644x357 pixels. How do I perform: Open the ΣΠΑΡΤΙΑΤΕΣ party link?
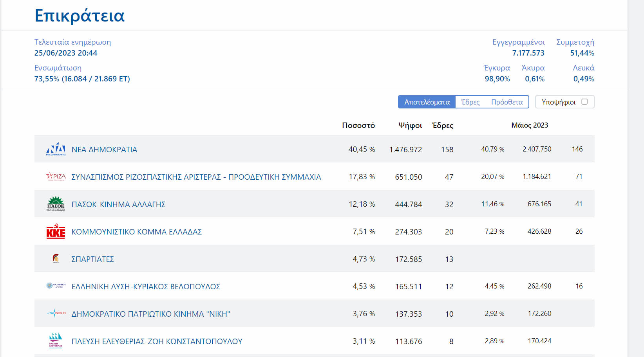point(92,259)
